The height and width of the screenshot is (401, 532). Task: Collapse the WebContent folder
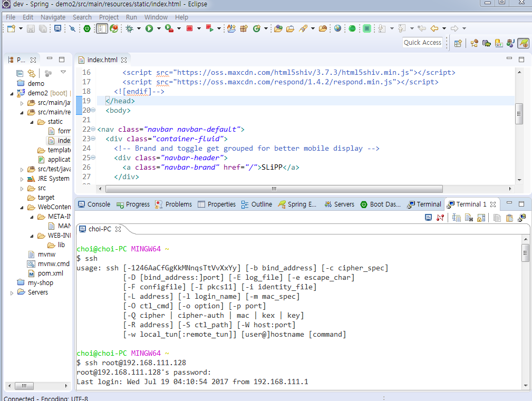[22, 207]
